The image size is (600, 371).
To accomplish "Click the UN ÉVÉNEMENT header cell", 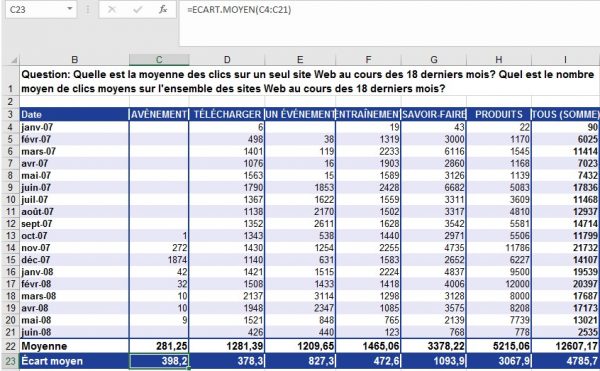I will point(300,114).
